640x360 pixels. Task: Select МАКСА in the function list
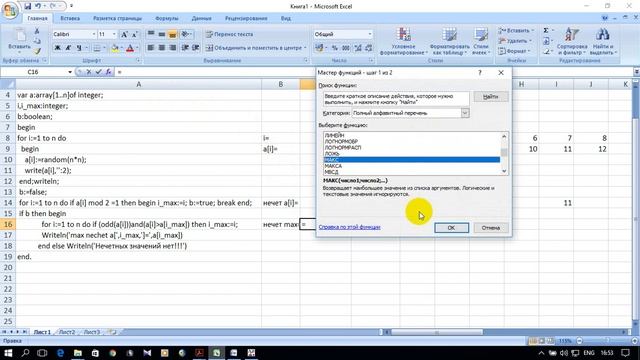(x=411, y=166)
